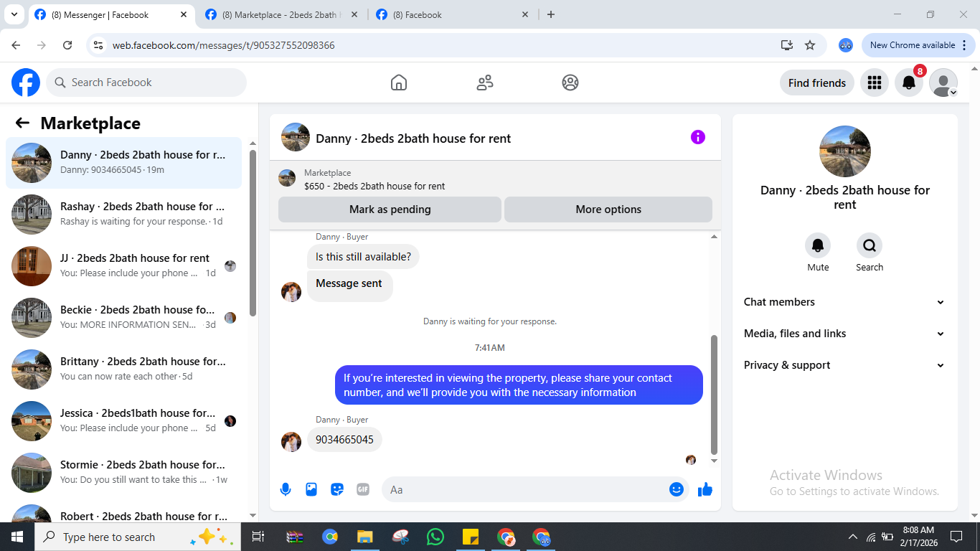
Task: Click Mark as pending button
Action: point(390,209)
